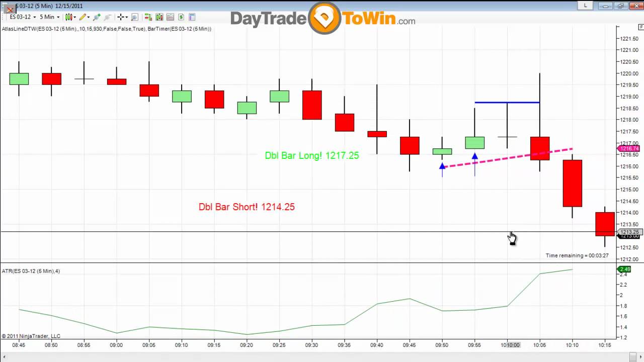Click the green 2.49 ATR value marker
The height and width of the screenshot is (362, 644).
click(624, 269)
